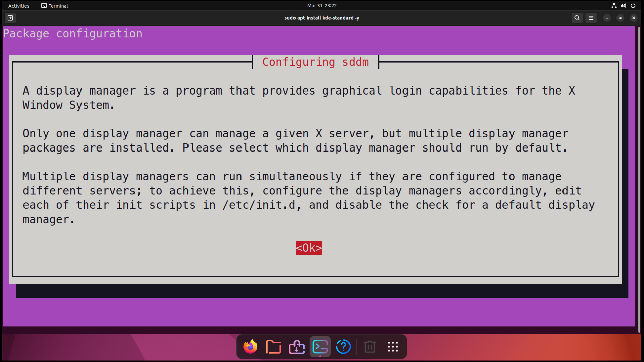644x362 pixels.
Task: Open the Files manager from dock
Action: coord(273,347)
